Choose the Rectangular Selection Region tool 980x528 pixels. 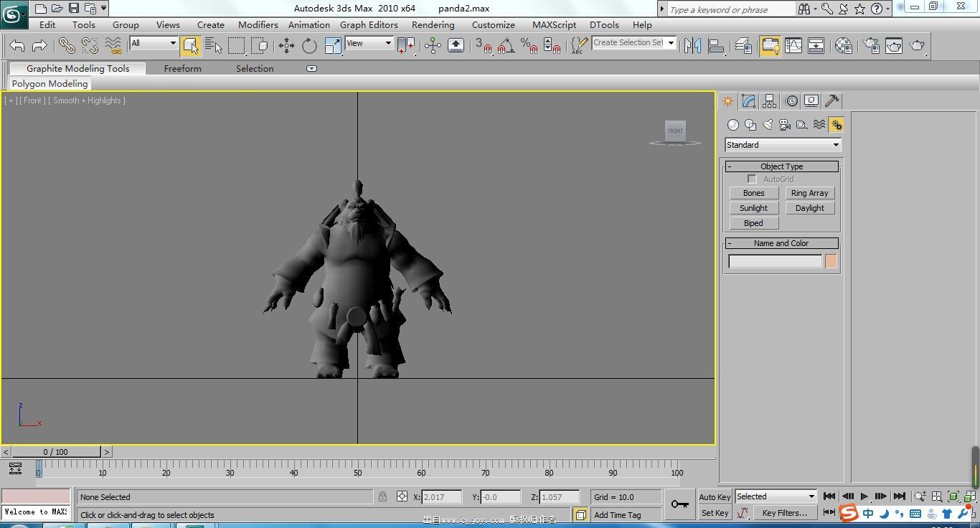click(x=237, y=46)
